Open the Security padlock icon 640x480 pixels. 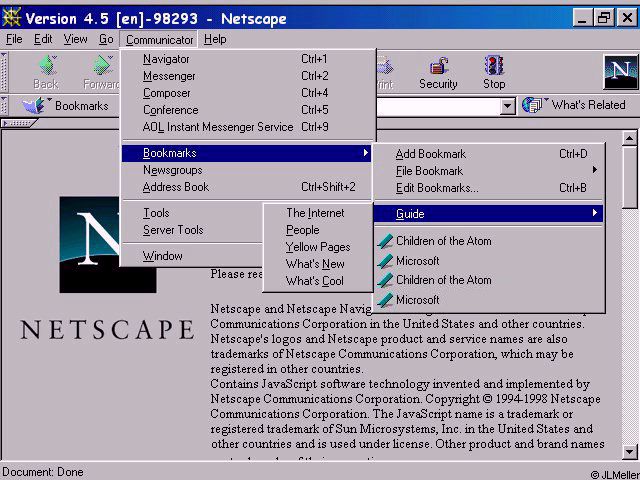pos(438,66)
